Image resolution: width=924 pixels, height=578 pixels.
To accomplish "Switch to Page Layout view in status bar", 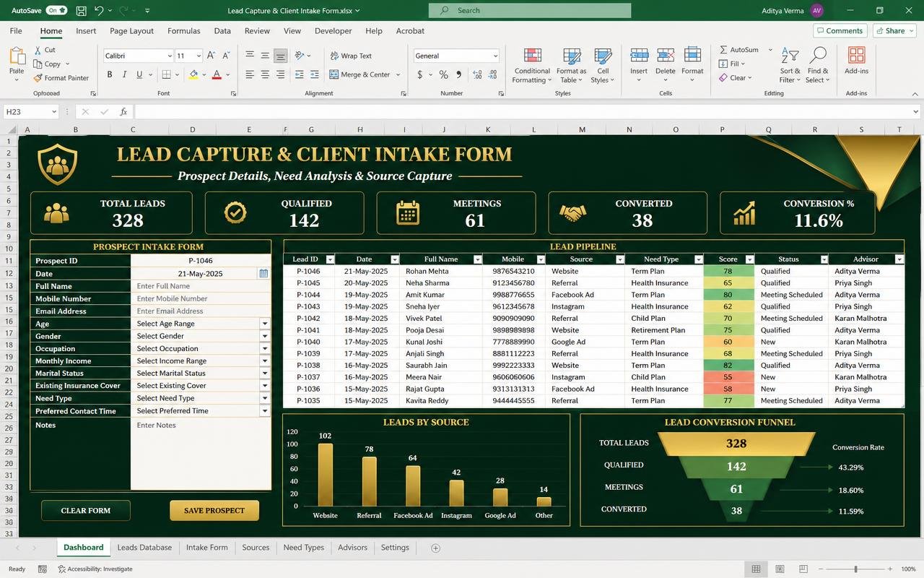I will pyautogui.click(x=778, y=569).
